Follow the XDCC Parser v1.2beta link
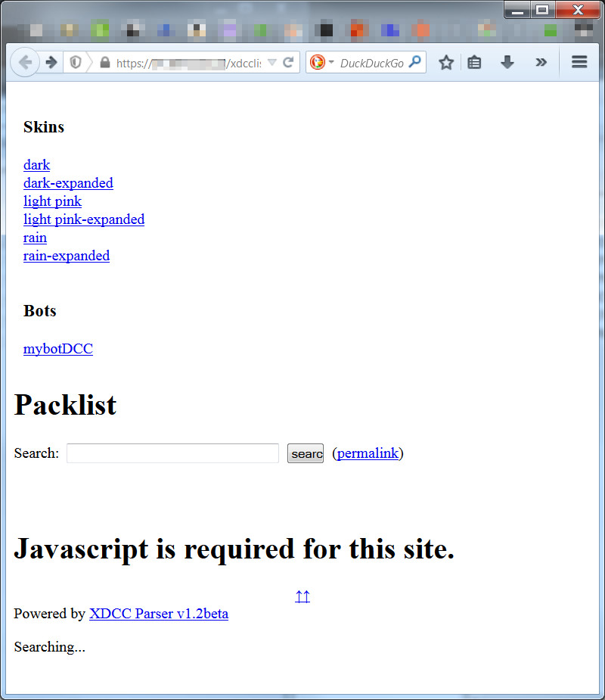 pyautogui.click(x=159, y=614)
